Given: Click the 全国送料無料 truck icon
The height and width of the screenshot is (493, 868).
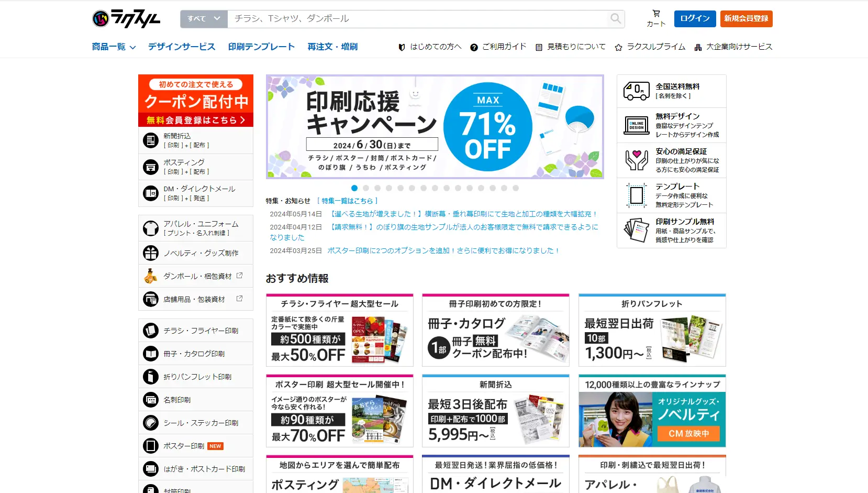Looking at the screenshot, I should point(637,91).
